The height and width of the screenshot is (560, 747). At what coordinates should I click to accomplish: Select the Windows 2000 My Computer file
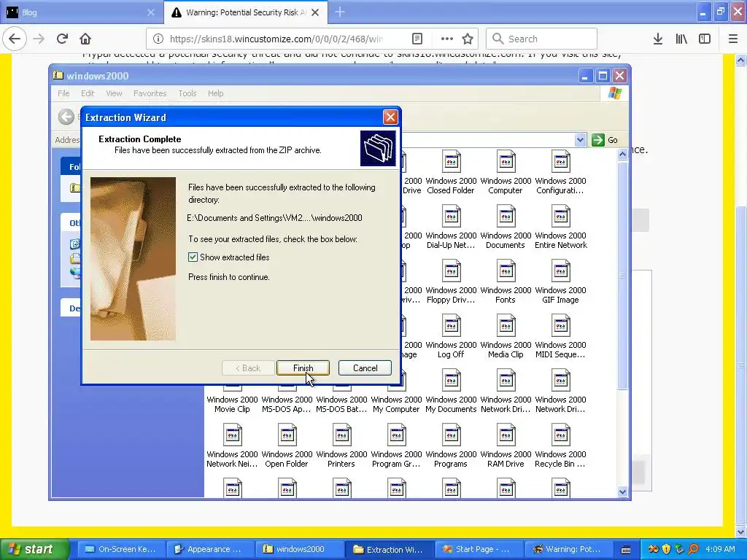point(396,399)
